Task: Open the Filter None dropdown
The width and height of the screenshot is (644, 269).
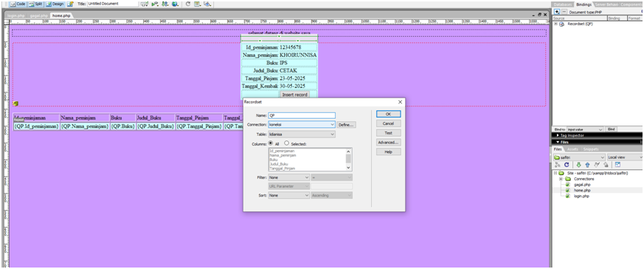Action: [288, 177]
